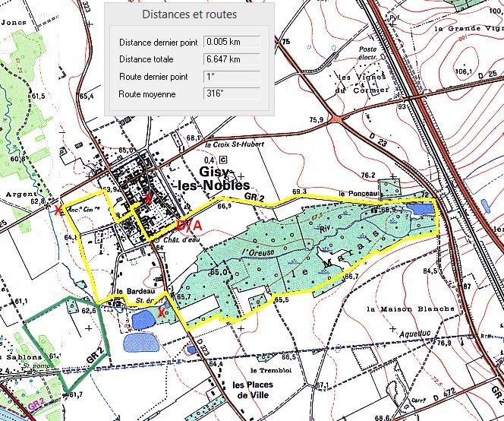Click the small blue pond near le Ponceau
The width and height of the screenshot is (504, 421).
click(421, 208)
